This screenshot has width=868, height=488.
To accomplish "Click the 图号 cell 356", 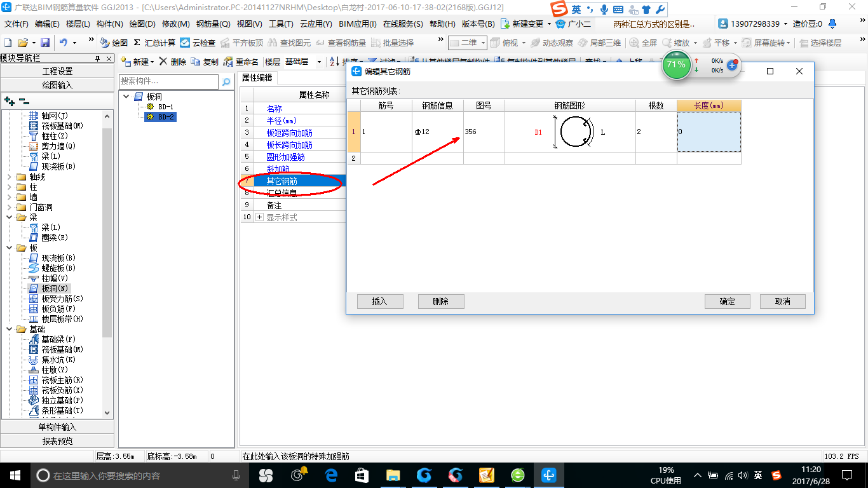I will pyautogui.click(x=484, y=132).
